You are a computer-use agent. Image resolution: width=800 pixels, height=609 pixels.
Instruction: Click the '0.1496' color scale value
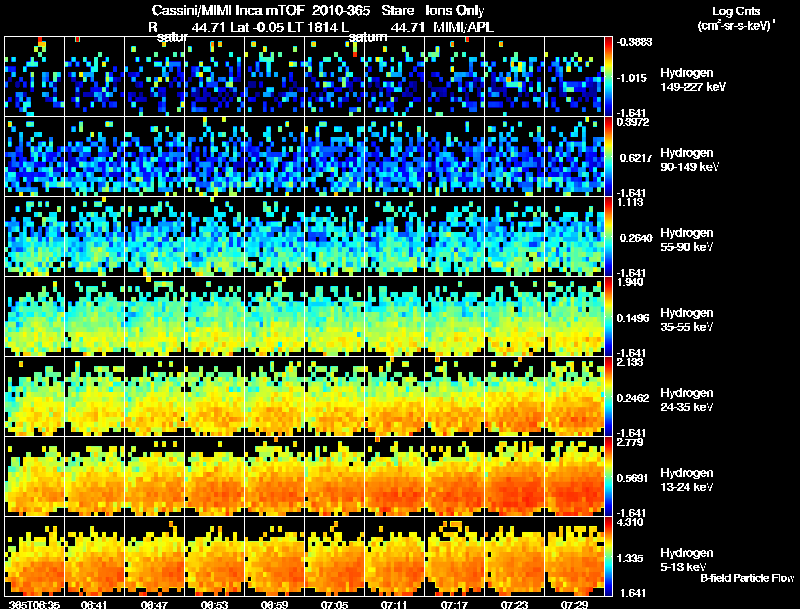click(633, 318)
